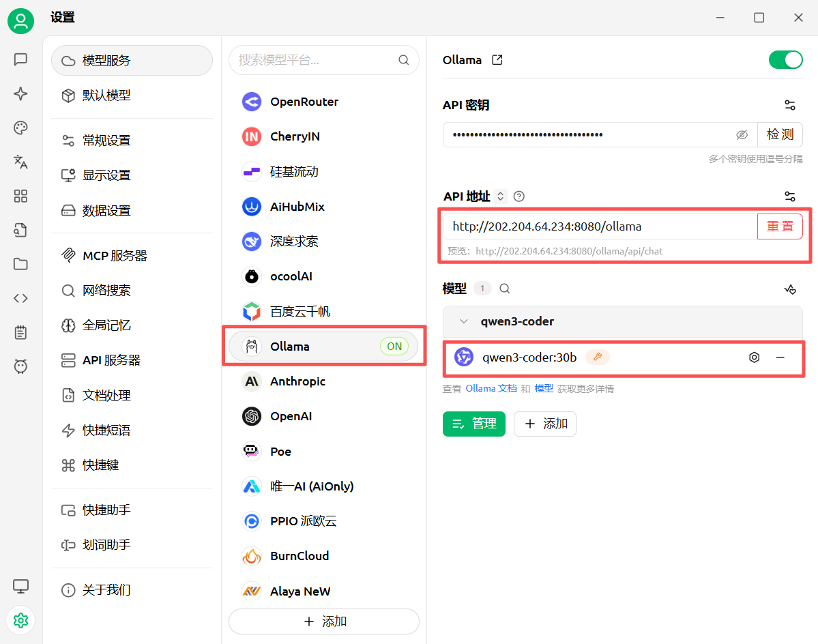Click API key settings sliders icon
818x644 pixels.
[x=789, y=105]
